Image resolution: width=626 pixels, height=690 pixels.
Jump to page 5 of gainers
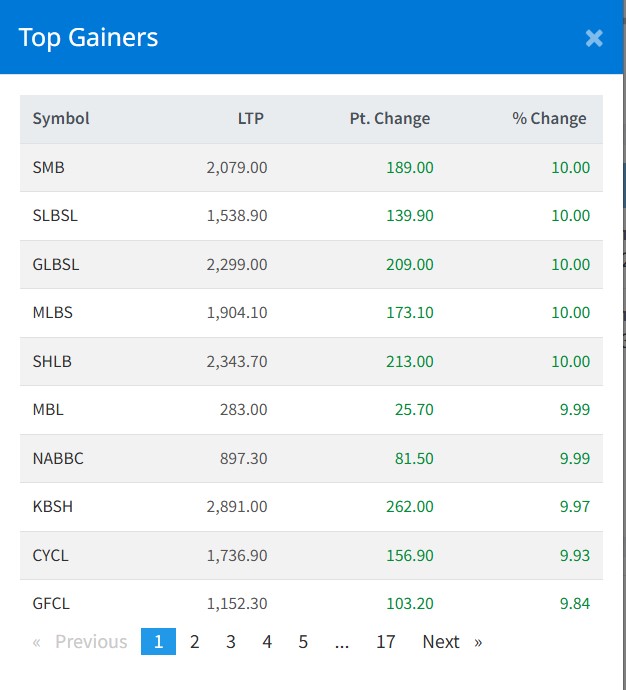(303, 642)
